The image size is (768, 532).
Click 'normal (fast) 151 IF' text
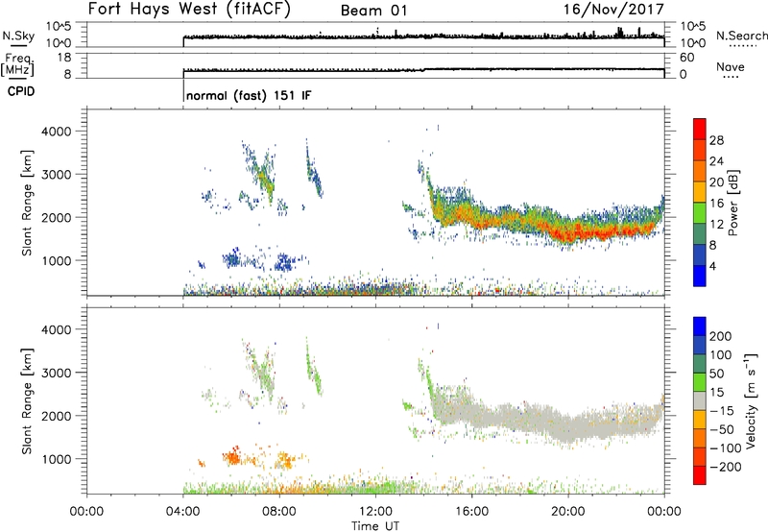tap(249, 95)
